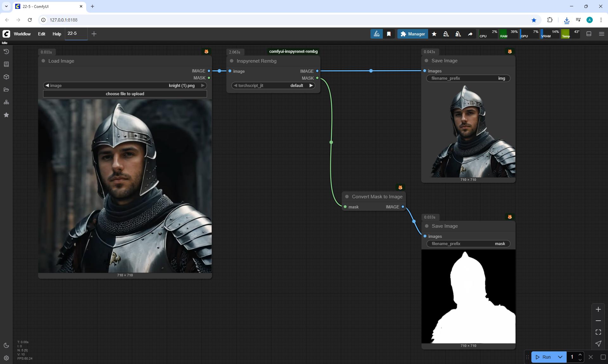This screenshot has height=364, width=608.
Task: Open Run button dropdown arrow
Action: pyautogui.click(x=560, y=357)
